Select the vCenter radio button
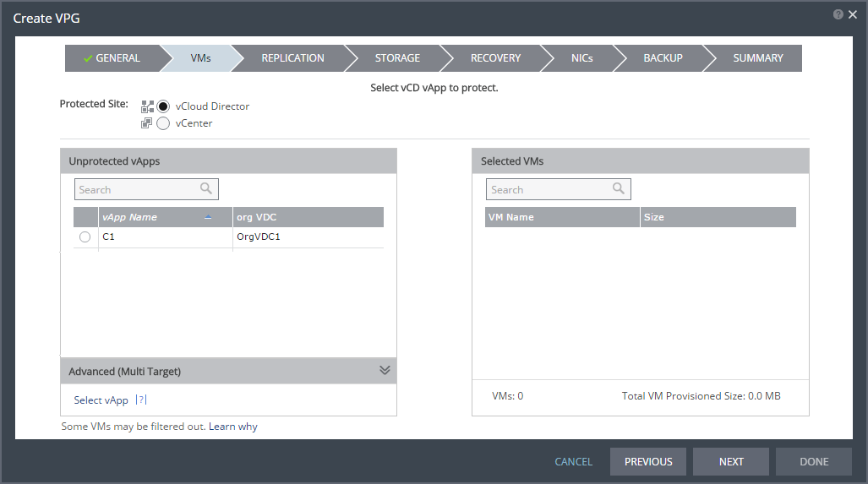868x484 pixels. [x=163, y=123]
